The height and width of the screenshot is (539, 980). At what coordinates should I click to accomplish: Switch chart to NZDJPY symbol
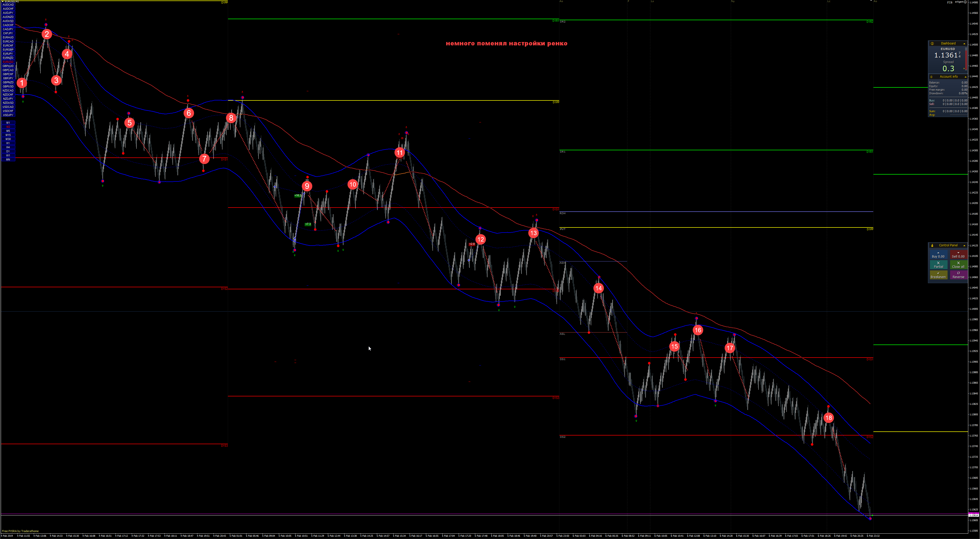pyautogui.click(x=8, y=99)
